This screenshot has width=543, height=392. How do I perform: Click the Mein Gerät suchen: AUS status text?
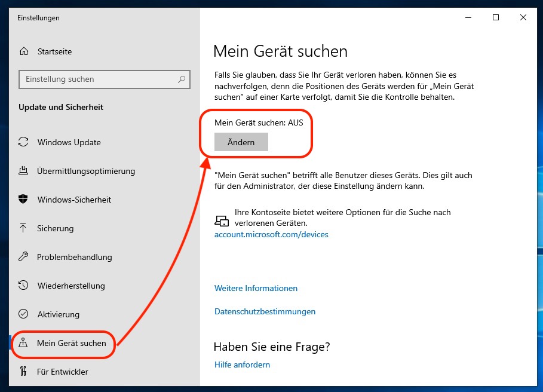[x=259, y=122]
